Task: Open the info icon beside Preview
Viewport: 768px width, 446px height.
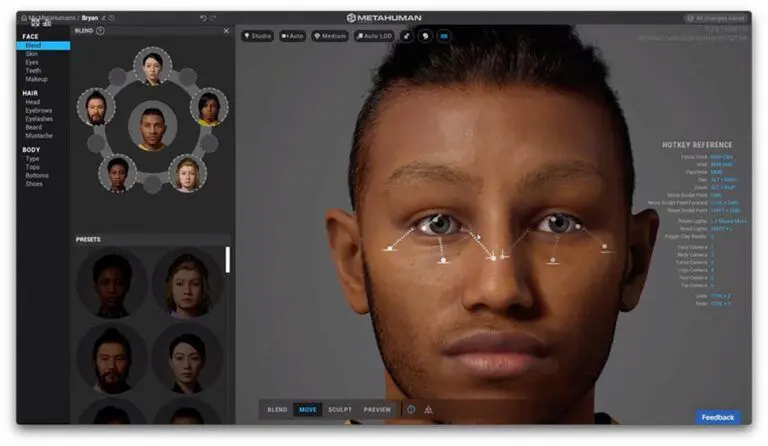Action: point(410,409)
